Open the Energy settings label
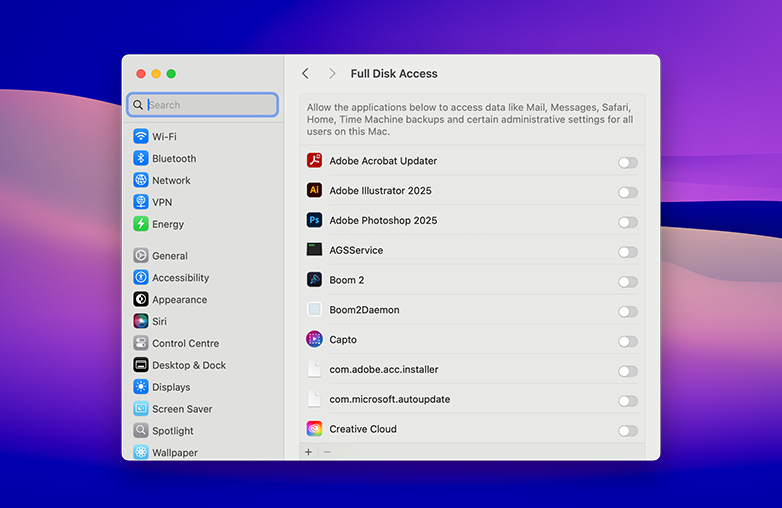 tap(168, 224)
